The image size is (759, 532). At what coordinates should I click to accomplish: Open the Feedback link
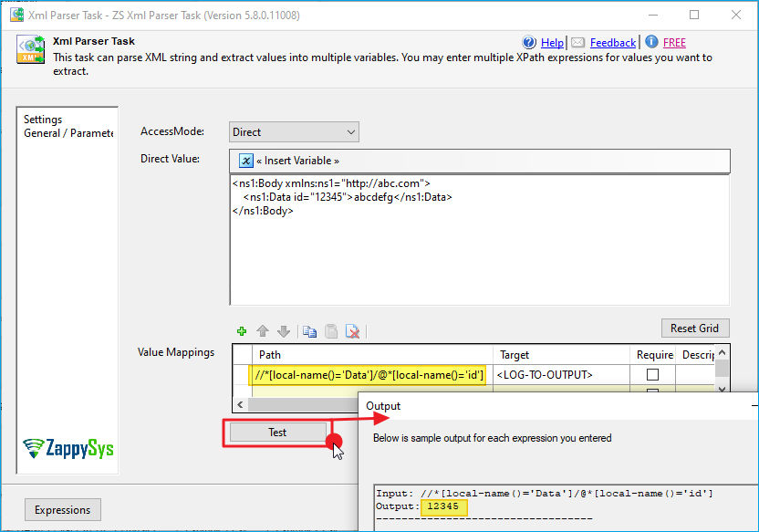(612, 43)
